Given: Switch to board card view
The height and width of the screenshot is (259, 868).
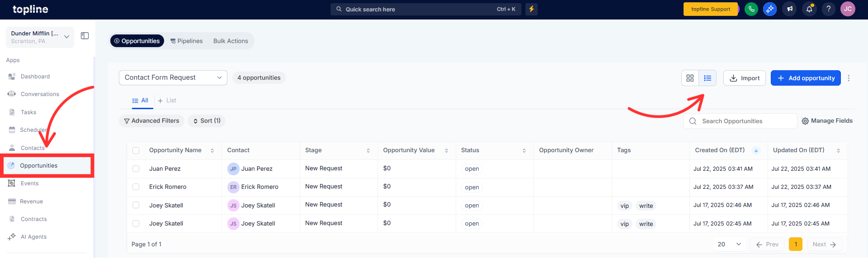Looking at the screenshot, I should point(690,78).
